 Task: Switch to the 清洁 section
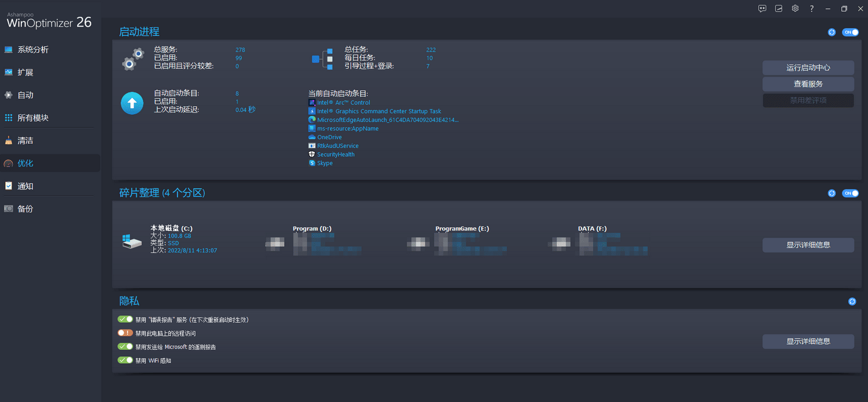(50, 140)
